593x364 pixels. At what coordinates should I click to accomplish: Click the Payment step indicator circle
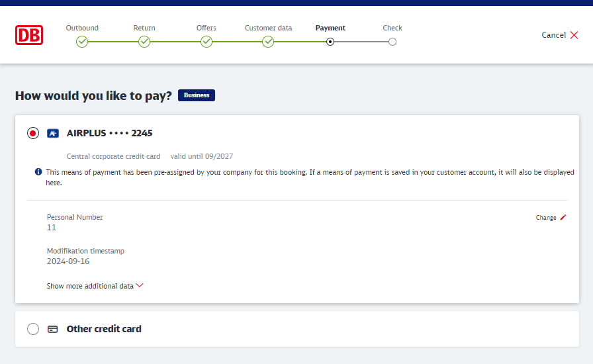(x=330, y=42)
